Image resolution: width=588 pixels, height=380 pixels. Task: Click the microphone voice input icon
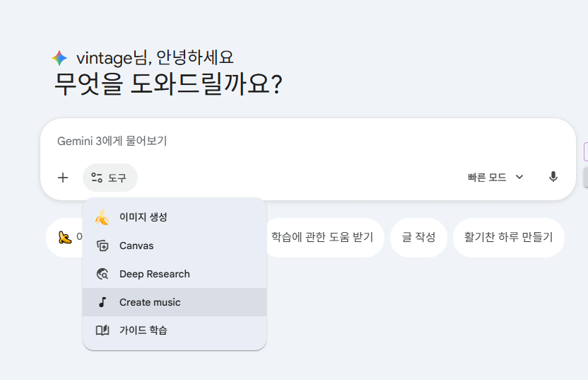(x=553, y=177)
